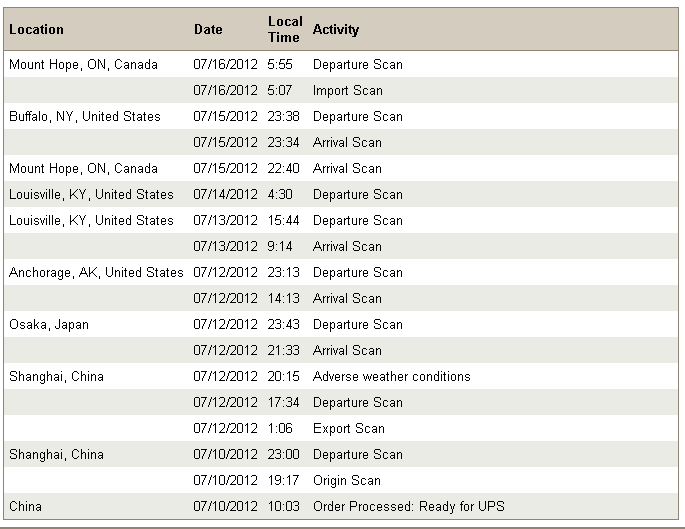685x529 pixels.
Task: Select the 23:43 Osaka departure time
Action: pos(283,325)
